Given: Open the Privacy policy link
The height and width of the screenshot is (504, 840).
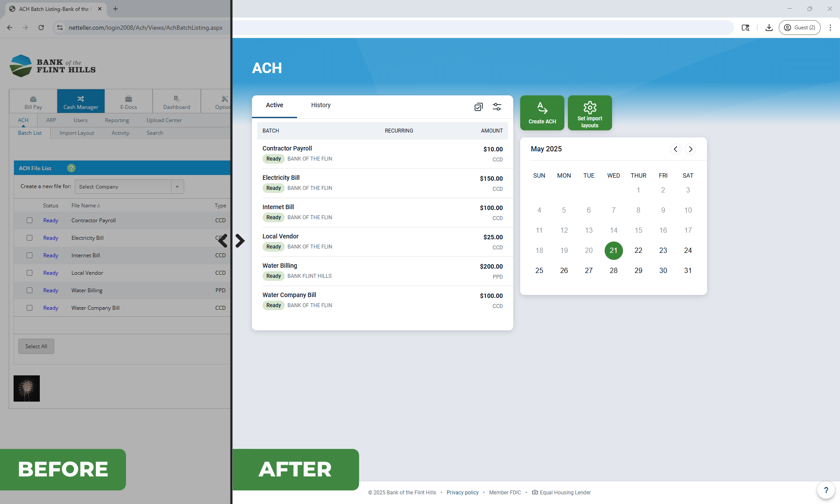Looking at the screenshot, I should point(462,493).
